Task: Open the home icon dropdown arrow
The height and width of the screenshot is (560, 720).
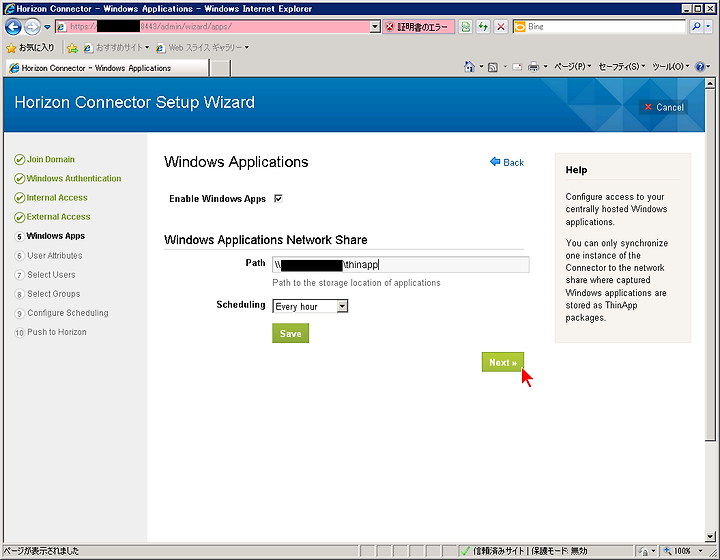Action: tap(481, 67)
